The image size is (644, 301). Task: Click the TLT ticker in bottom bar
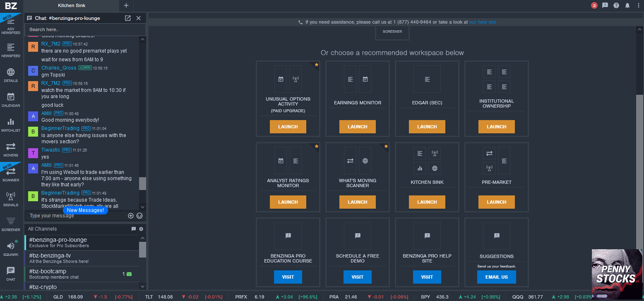pyautogui.click(x=149, y=297)
